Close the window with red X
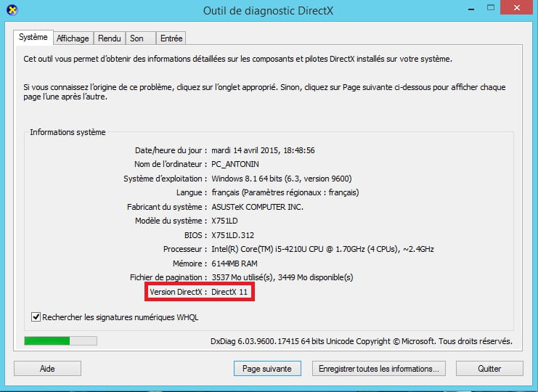 coord(517,7)
